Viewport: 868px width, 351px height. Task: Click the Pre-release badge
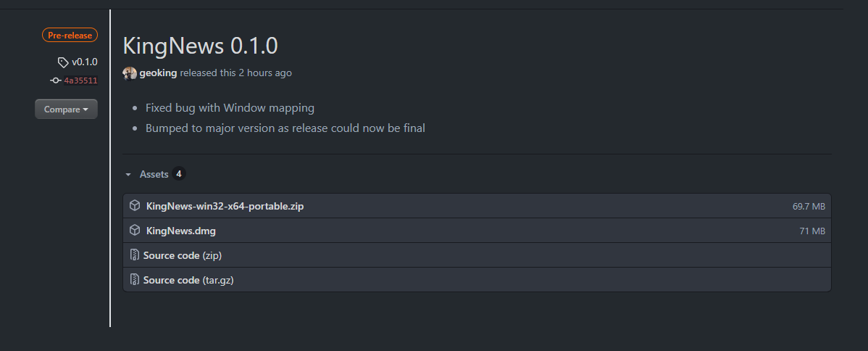coord(70,35)
